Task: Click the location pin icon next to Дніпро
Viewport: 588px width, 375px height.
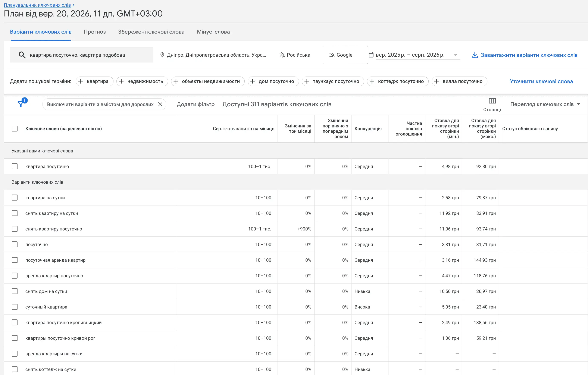Action: [162, 55]
